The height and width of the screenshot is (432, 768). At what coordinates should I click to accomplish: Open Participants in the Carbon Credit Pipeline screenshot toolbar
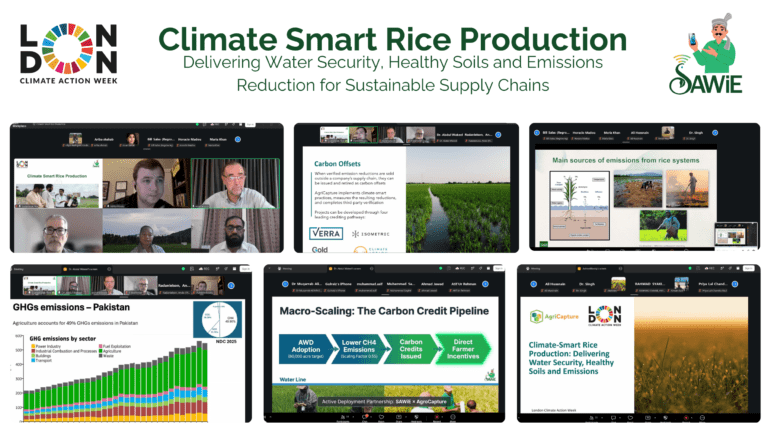pos(342,418)
